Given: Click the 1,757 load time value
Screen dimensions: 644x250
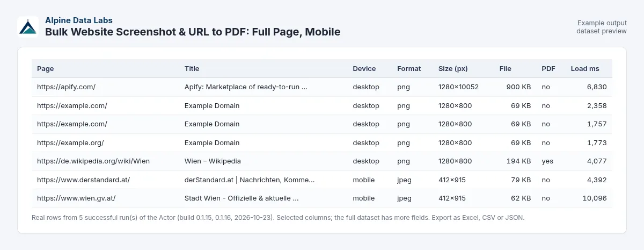Looking at the screenshot, I should pyautogui.click(x=597, y=124).
